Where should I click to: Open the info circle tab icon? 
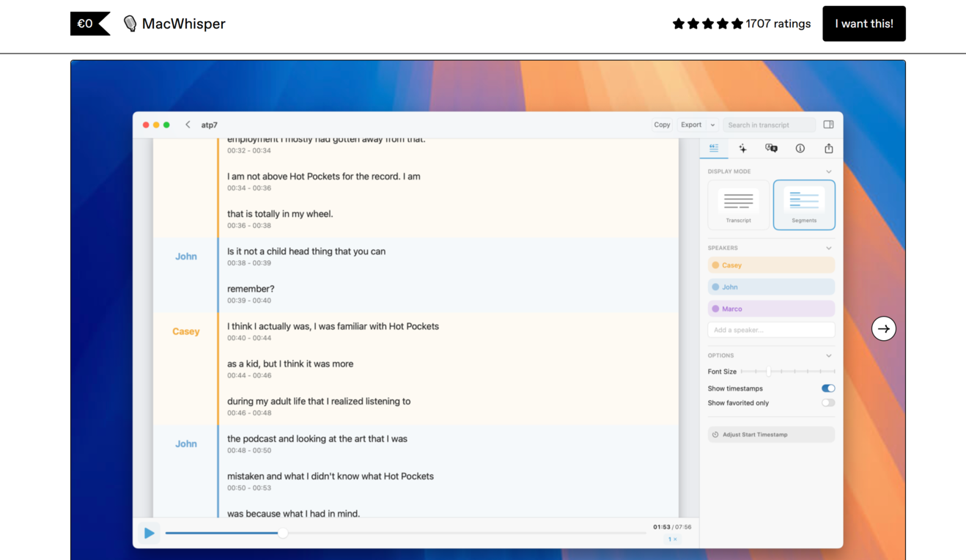[x=800, y=148]
